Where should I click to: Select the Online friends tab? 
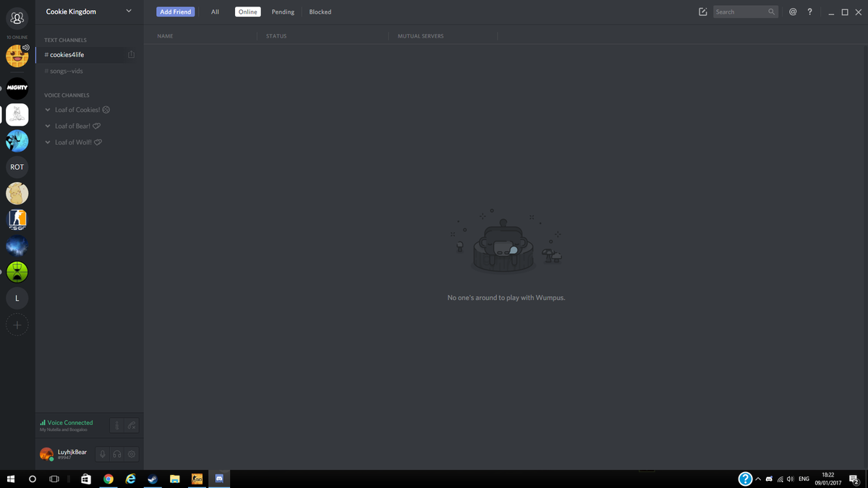tap(248, 12)
